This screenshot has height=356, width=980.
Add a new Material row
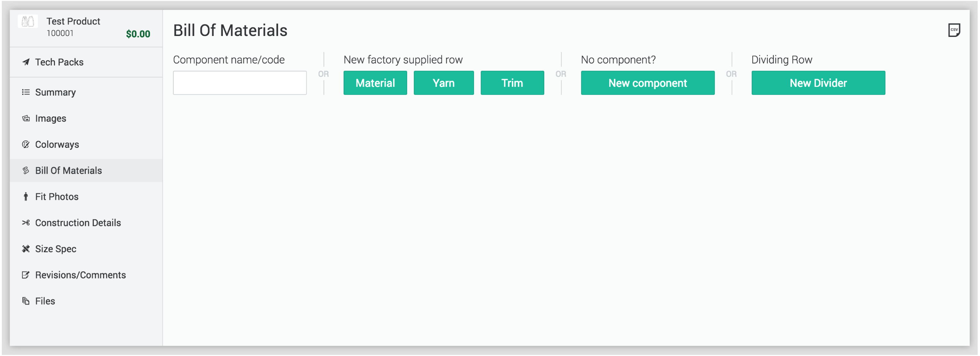[375, 83]
